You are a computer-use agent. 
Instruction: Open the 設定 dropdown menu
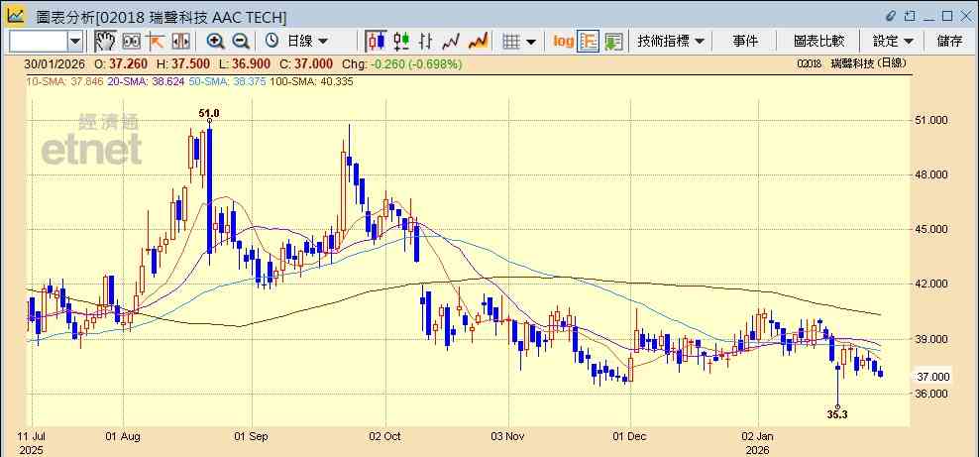point(893,42)
